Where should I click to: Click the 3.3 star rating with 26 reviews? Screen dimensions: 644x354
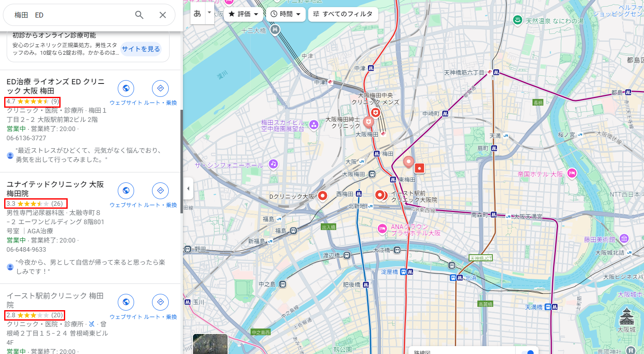(x=35, y=204)
